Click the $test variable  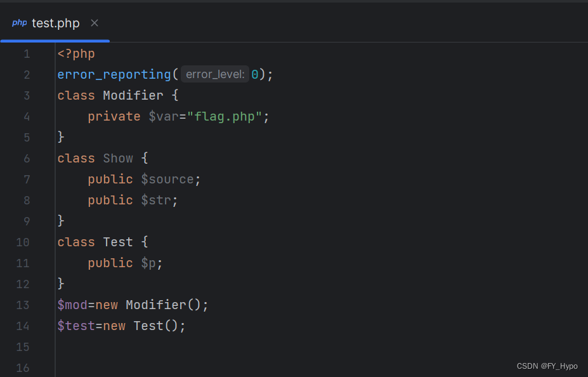click(x=76, y=326)
